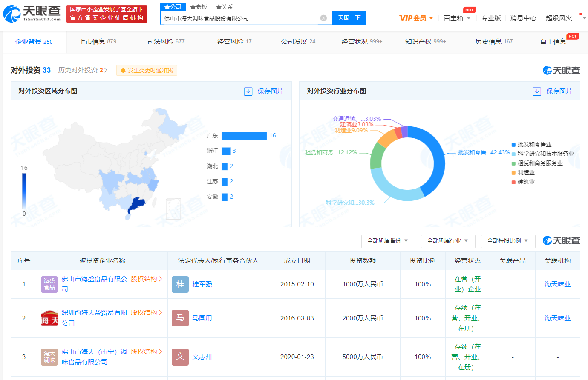Open 专业版 link
588x380 pixels.
(491, 18)
